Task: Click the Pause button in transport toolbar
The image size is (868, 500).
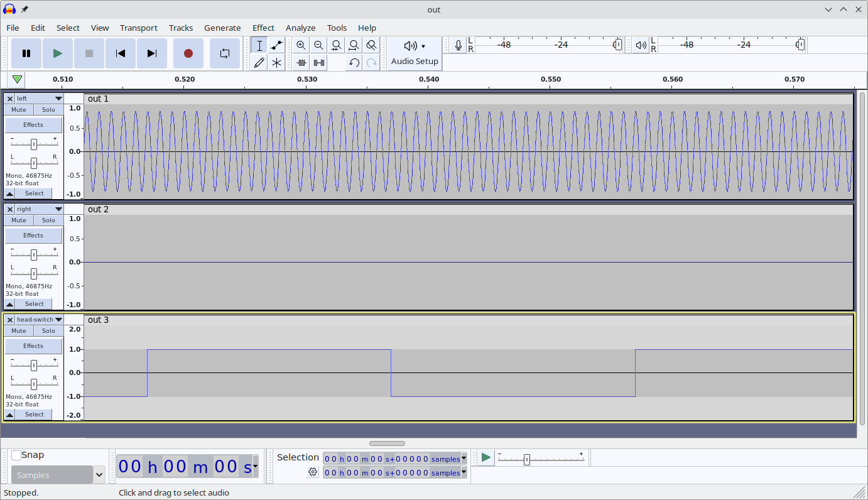Action: click(x=26, y=53)
